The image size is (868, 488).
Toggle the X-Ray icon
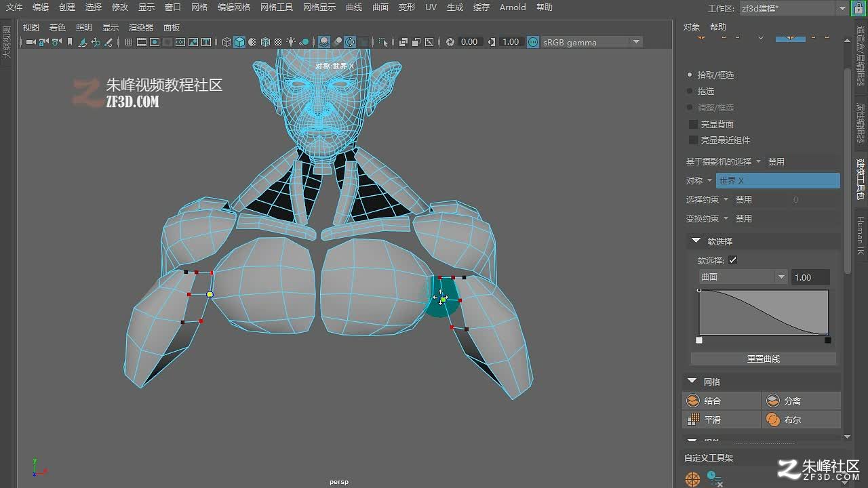click(x=403, y=42)
